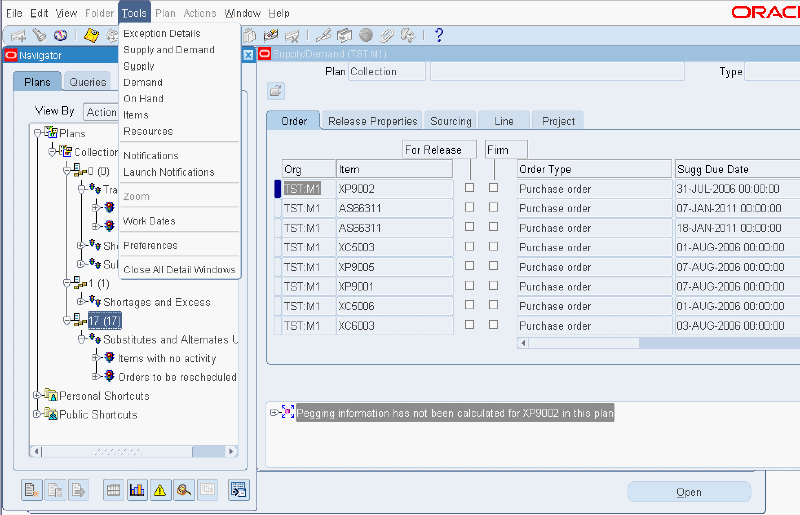Screen dimensions: 800x515
Task: Click the Navigator tree horizontal scrollbar
Action: (x=134, y=451)
